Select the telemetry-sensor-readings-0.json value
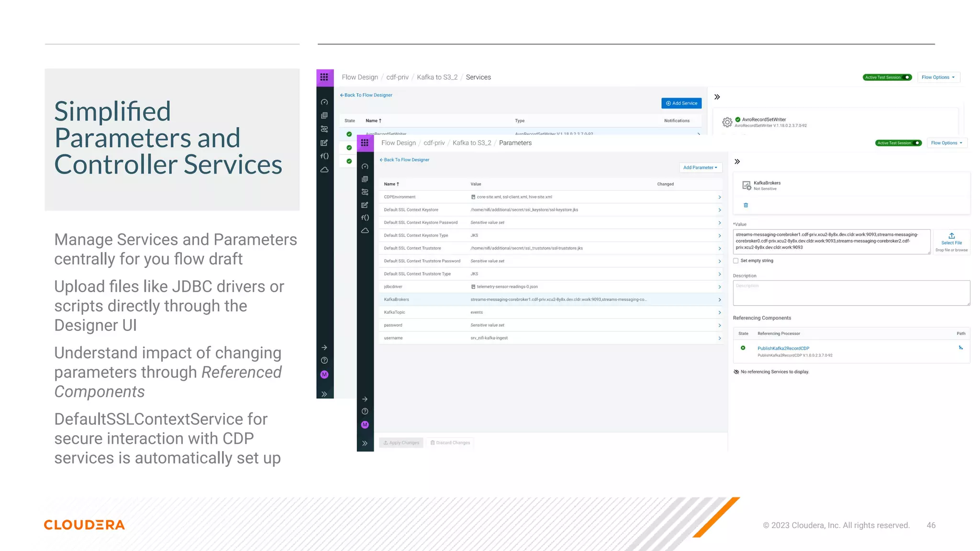This screenshot has height=551, width=980. tap(507, 287)
